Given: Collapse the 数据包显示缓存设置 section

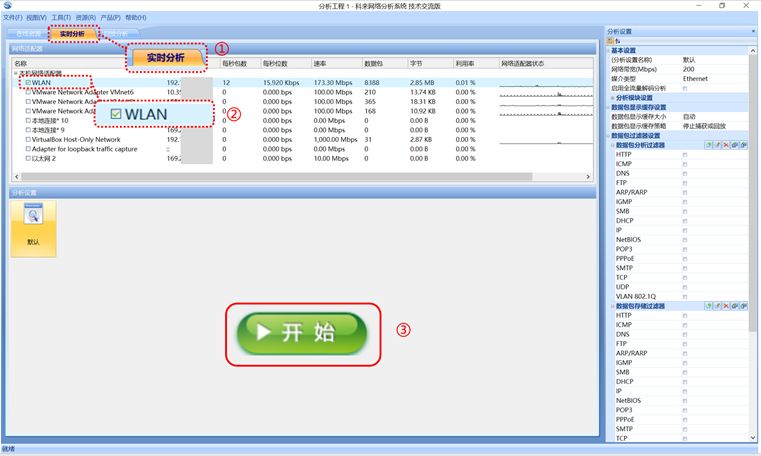Looking at the screenshot, I should pyautogui.click(x=608, y=107).
